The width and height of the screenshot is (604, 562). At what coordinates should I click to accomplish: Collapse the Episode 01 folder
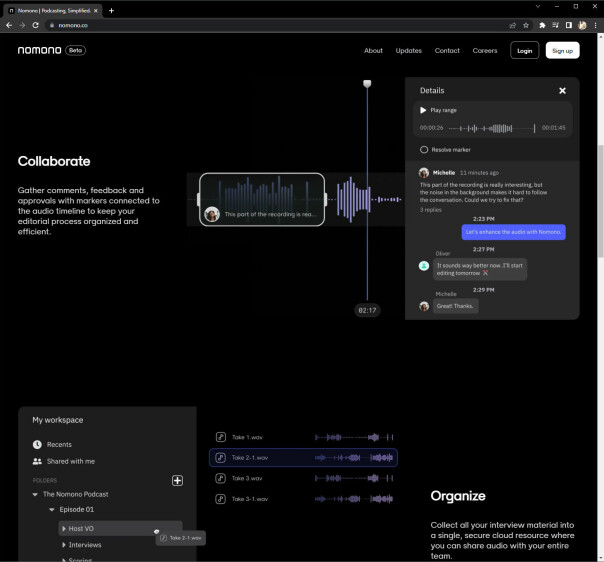(52, 510)
